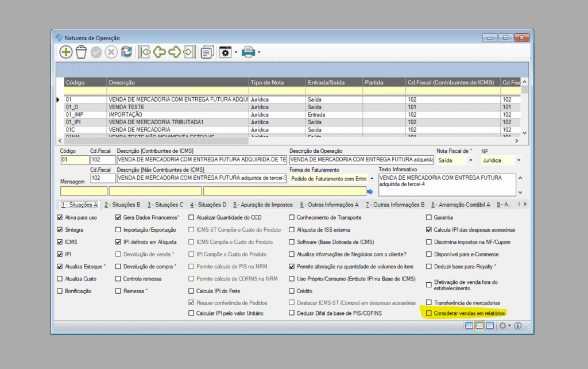Uncheck the Ativa para uso checkbox
The height and width of the screenshot is (369, 588).
tap(60, 218)
